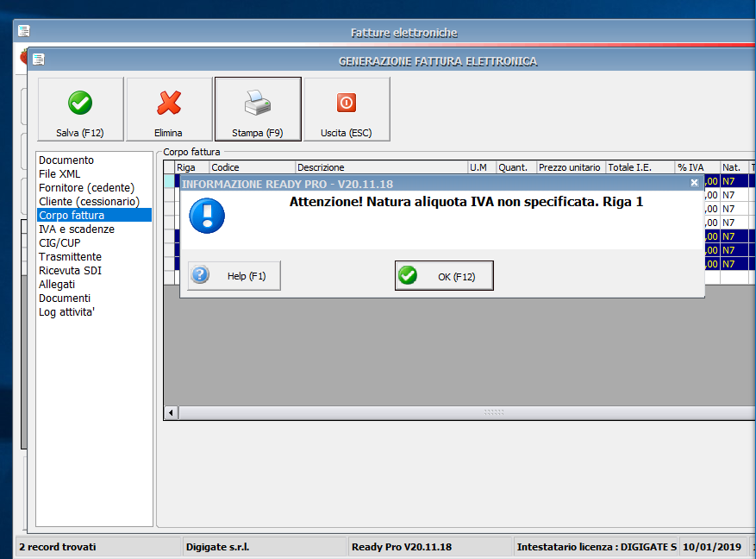Click the Riga column header
Image resolution: width=756 pixels, height=559 pixels.
[192, 167]
